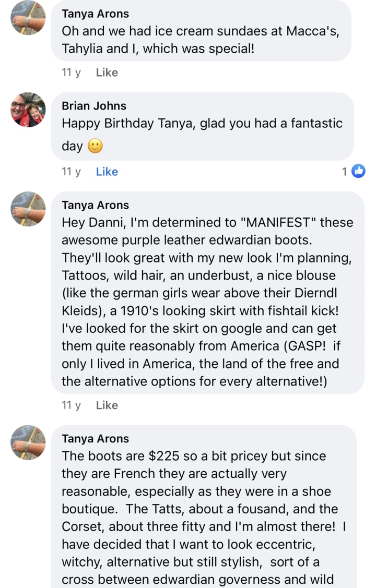Screen dimensions: 376x588
Task: Click the 11 y timestamp under Brian's comment
Action: point(71,172)
